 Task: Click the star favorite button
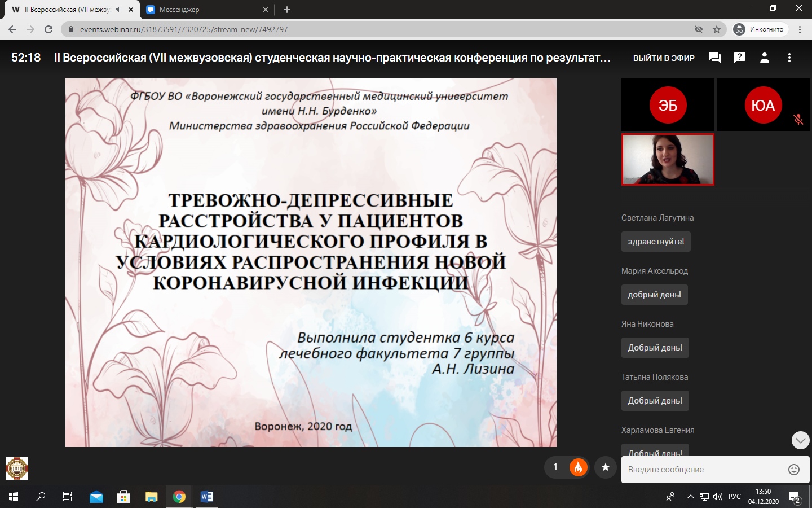[606, 467]
